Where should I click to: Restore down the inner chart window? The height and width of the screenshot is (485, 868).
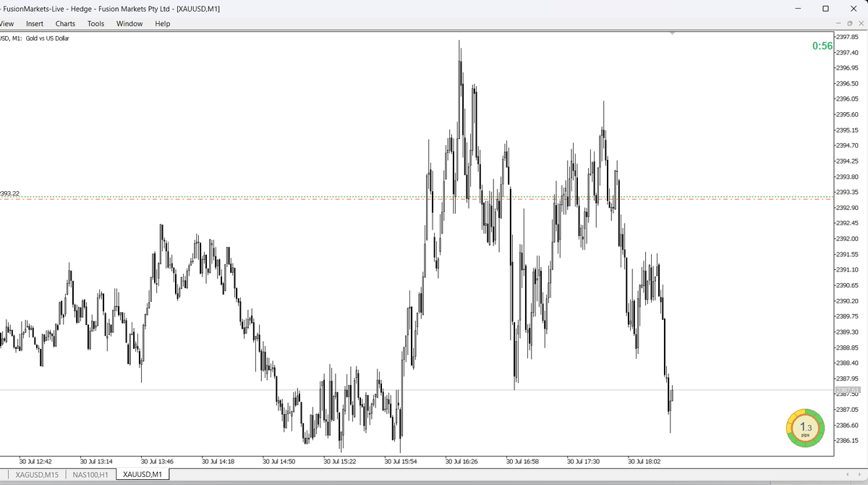coord(849,24)
